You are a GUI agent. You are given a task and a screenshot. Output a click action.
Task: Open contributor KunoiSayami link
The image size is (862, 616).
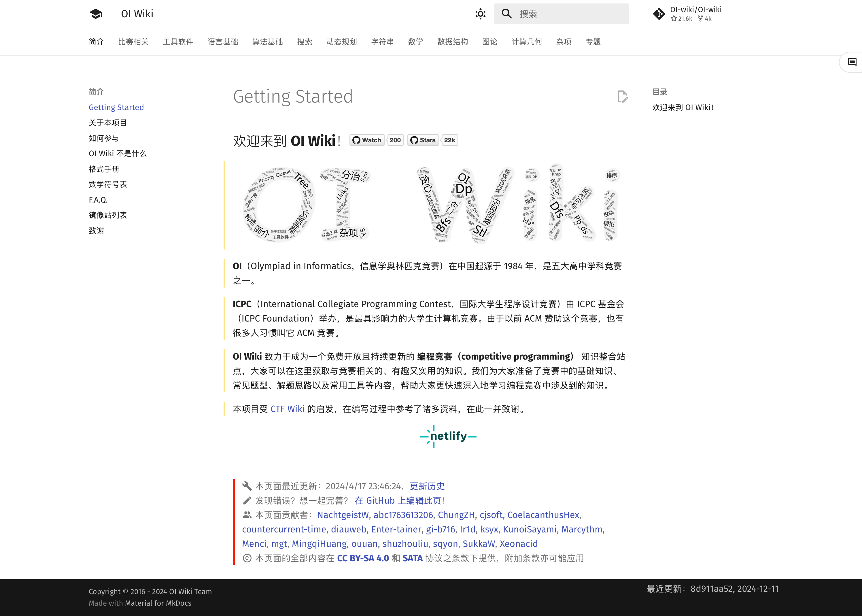pyautogui.click(x=530, y=530)
